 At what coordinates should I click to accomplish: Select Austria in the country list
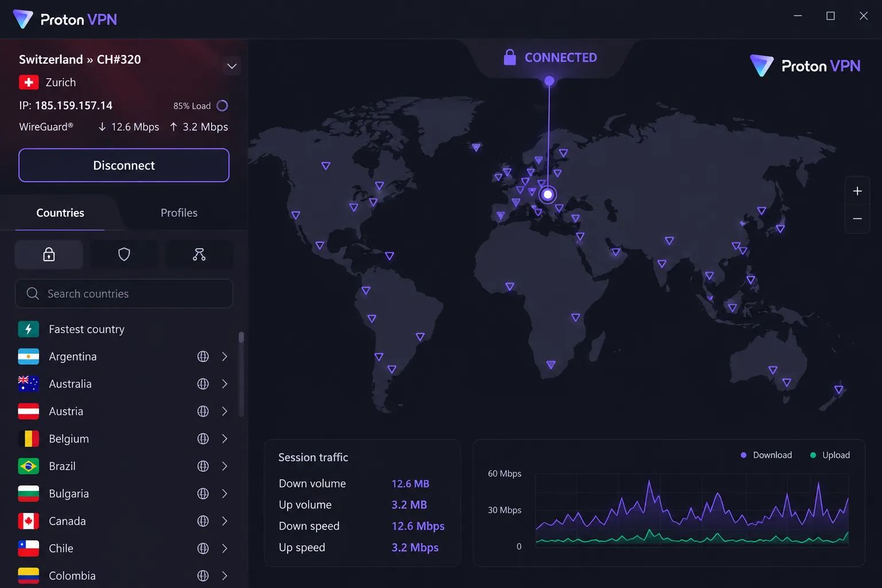[x=124, y=411]
